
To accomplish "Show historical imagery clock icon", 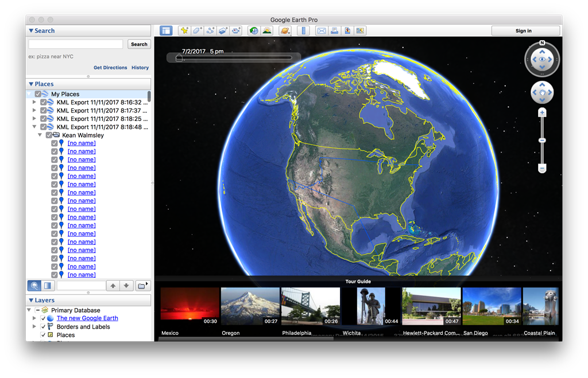I will click(254, 31).
